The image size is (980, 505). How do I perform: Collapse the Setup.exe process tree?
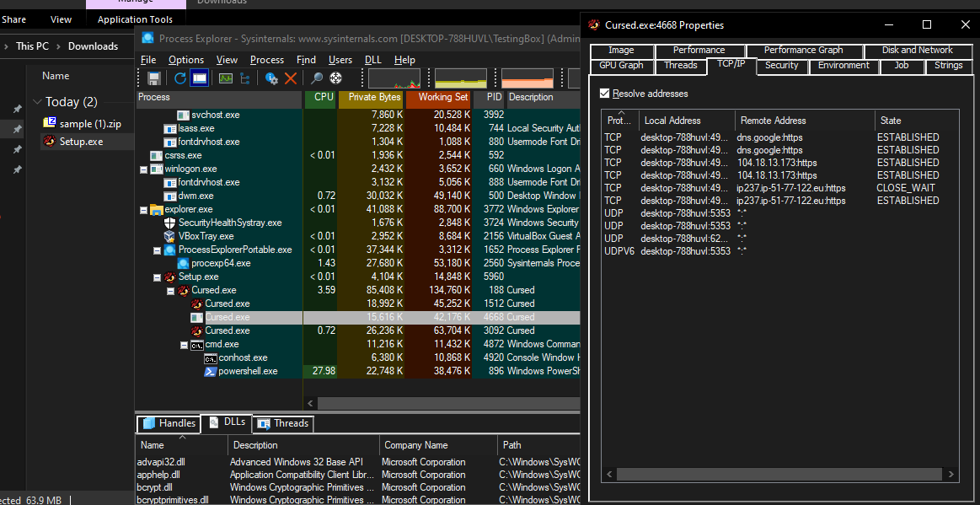[x=158, y=277]
